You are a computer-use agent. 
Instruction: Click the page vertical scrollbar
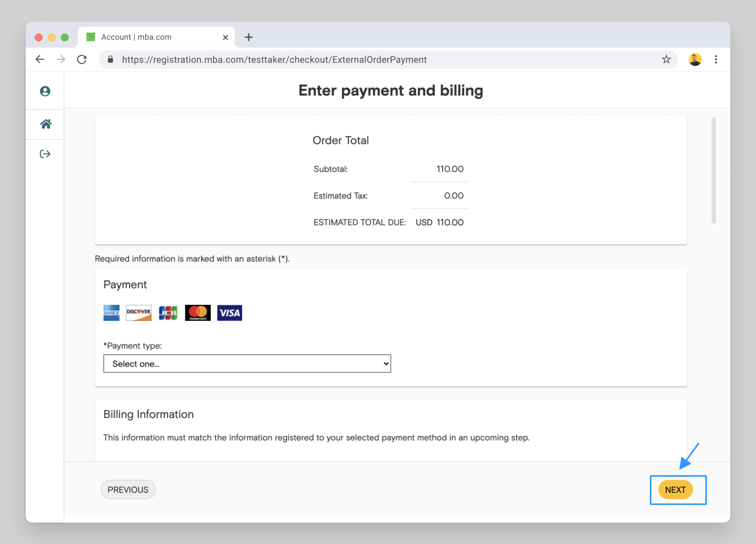click(714, 170)
